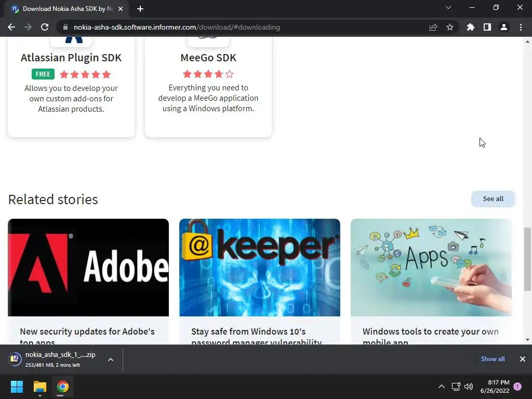This screenshot has height=399, width=532.
Task: Open the Adobe story thumbnail
Action: click(88, 268)
